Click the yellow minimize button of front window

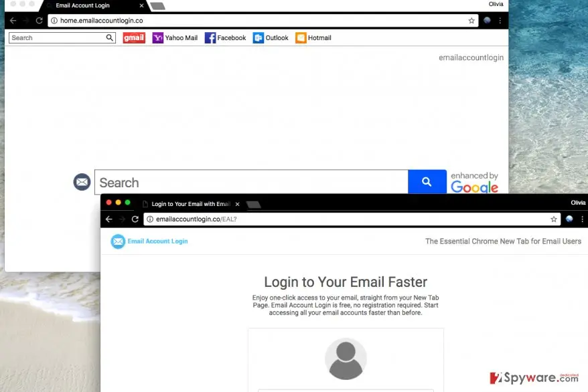click(118, 203)
